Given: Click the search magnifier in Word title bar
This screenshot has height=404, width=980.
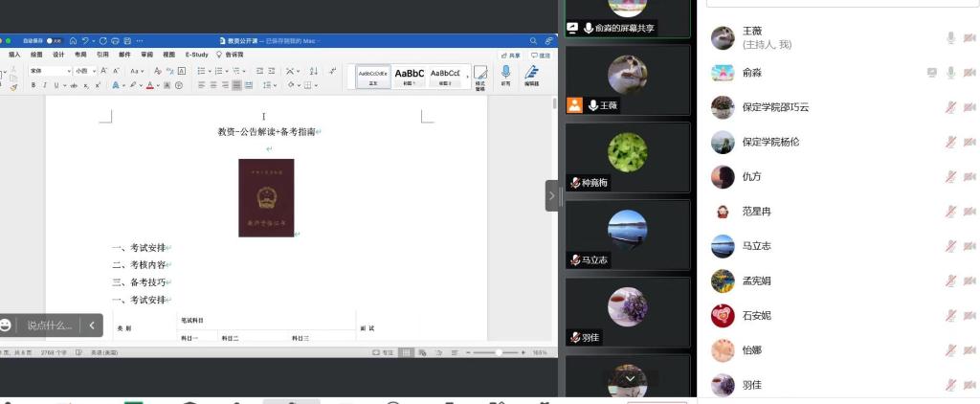Looking at the screenshot, I should 534,41.
